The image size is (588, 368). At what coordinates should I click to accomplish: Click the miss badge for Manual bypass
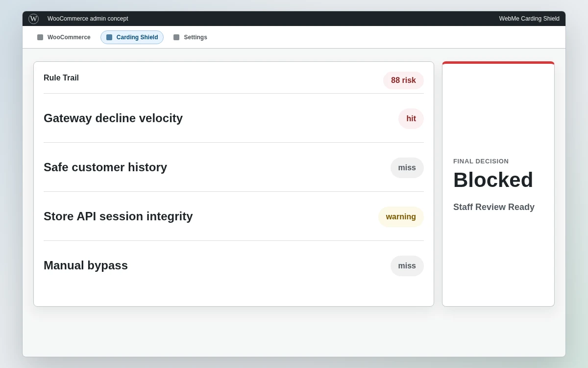[x=407, y=266]
